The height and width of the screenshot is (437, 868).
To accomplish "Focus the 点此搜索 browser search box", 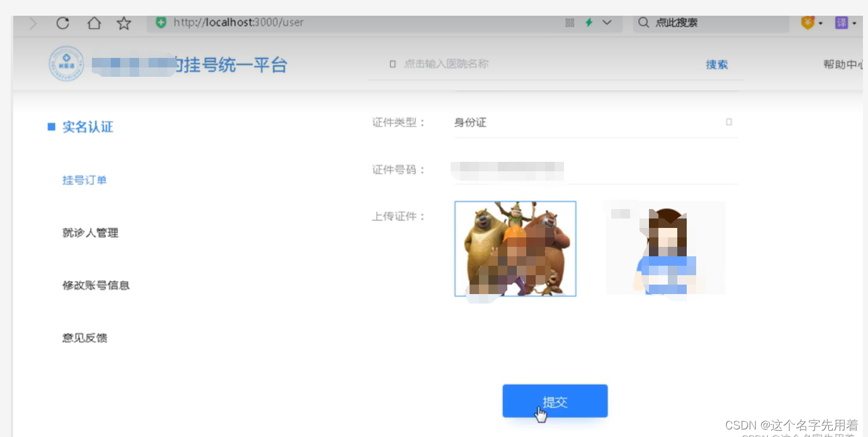I will pyautogui.click(x=711, y=23).
